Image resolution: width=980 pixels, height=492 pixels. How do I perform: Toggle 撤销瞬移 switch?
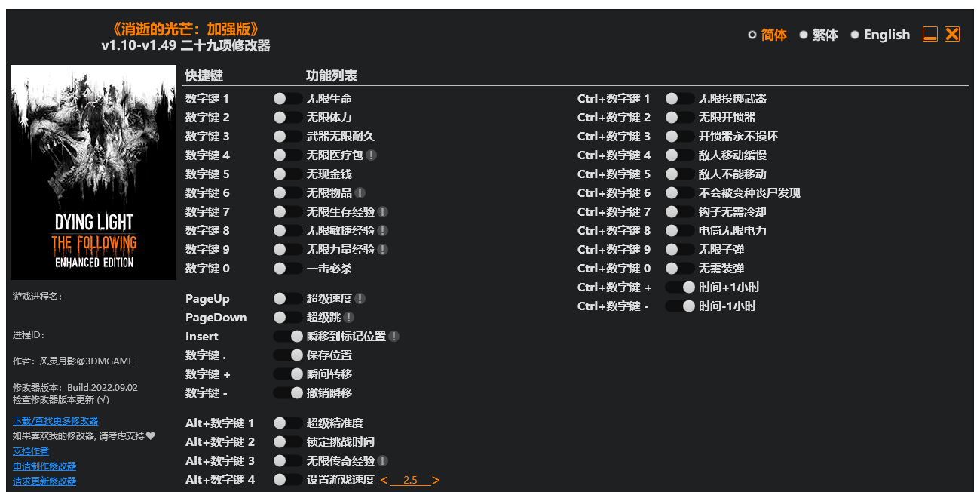pos(287,393)
